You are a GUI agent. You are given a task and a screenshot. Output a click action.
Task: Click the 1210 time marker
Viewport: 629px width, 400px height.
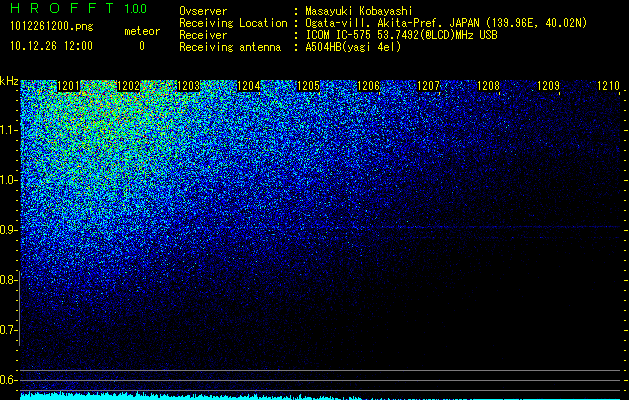coord(609,86)
